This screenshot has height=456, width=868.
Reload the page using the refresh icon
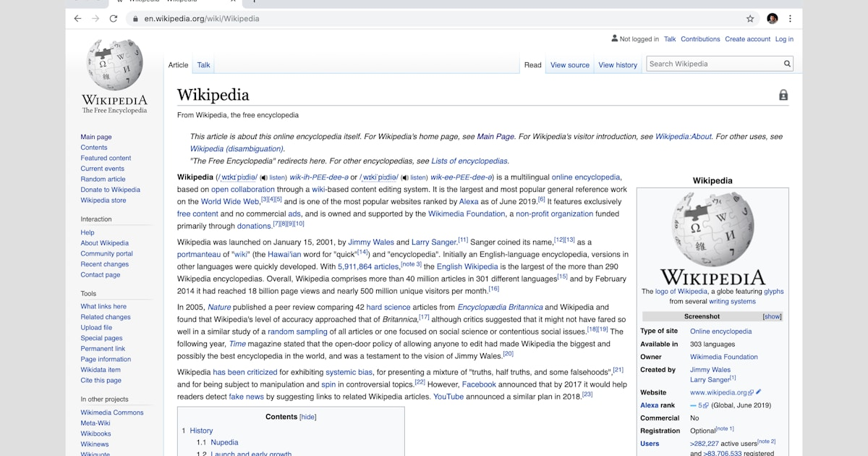(x=114, y=19)
